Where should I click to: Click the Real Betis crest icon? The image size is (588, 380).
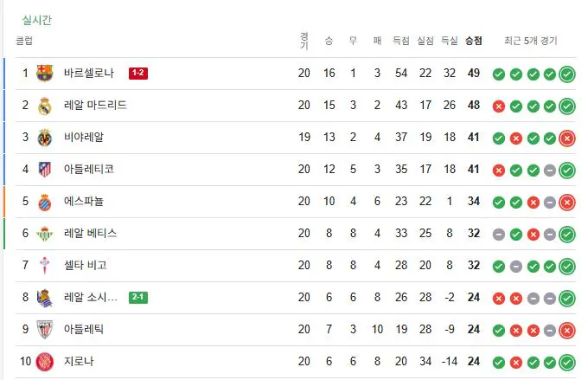click(45, 234)
